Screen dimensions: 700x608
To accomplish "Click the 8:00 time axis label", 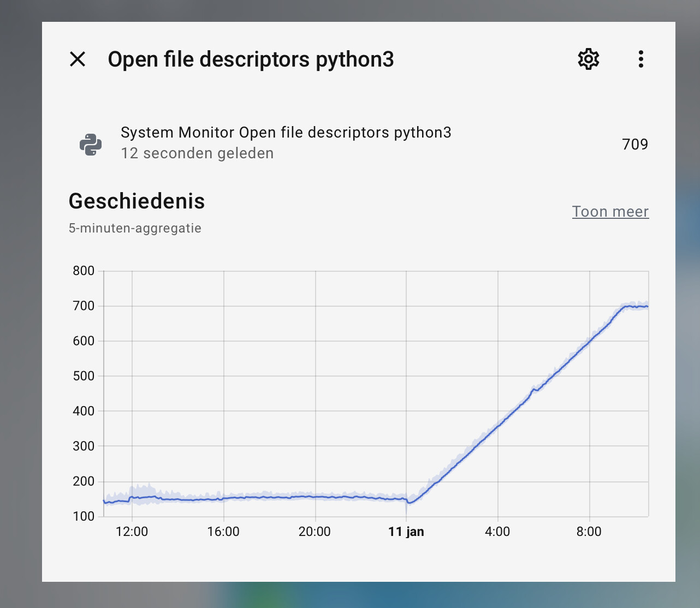I will (589, 532).
